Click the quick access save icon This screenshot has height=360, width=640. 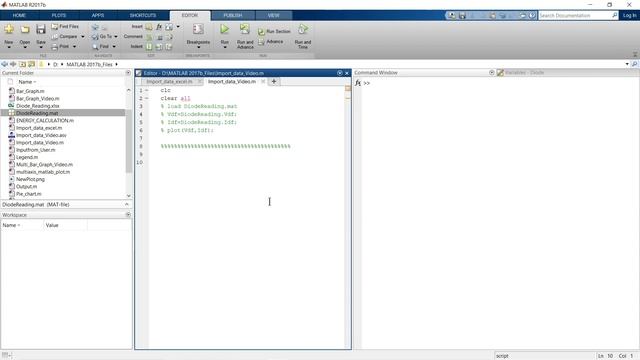pos(462,16)
